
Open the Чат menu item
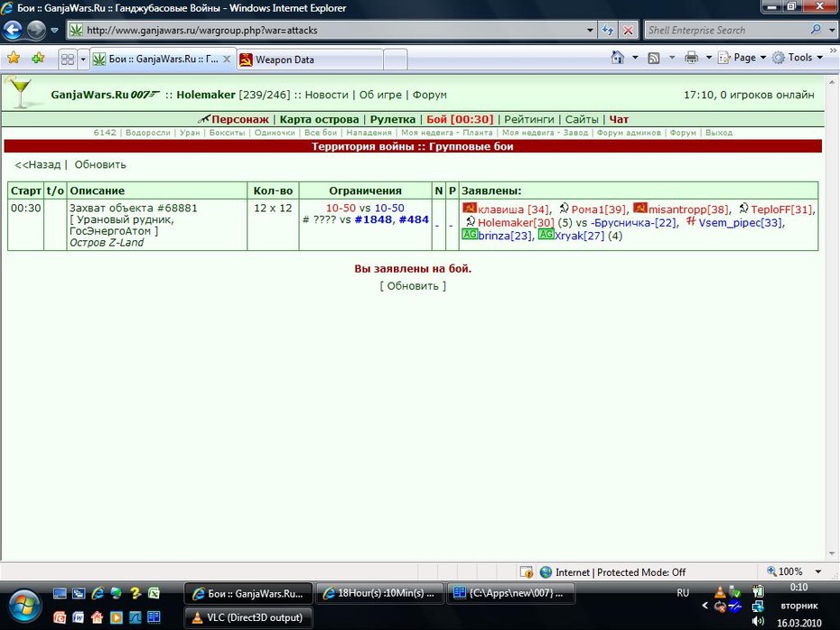[619, 119]
